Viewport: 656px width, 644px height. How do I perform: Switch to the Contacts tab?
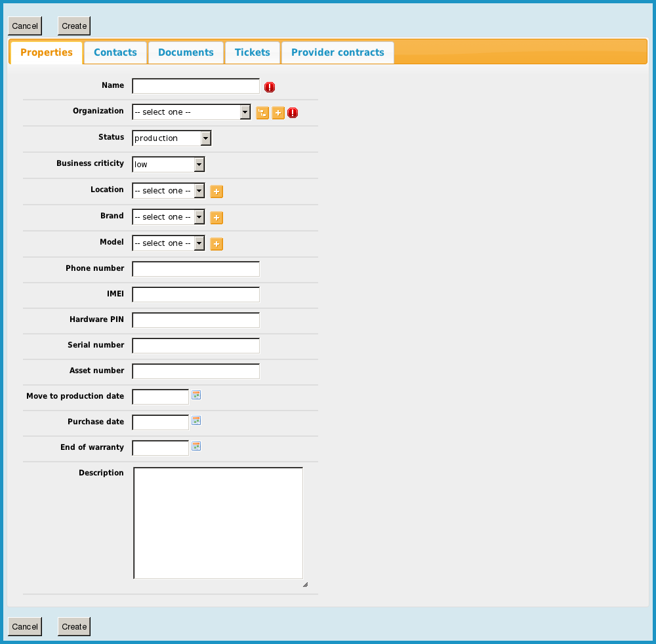coord(115,52)
